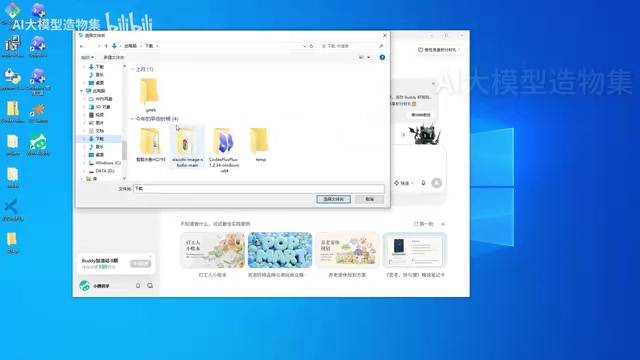Select the folder ending in HQ795
Viewport: 640px width, 360px height.
pyautogui.click(x=151, y=144)
